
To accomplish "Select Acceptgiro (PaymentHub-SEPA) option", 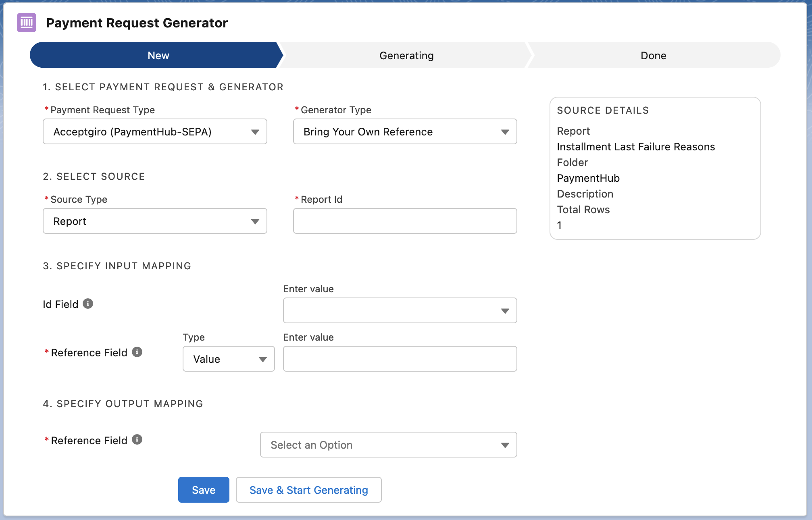I will coord(133,131).
